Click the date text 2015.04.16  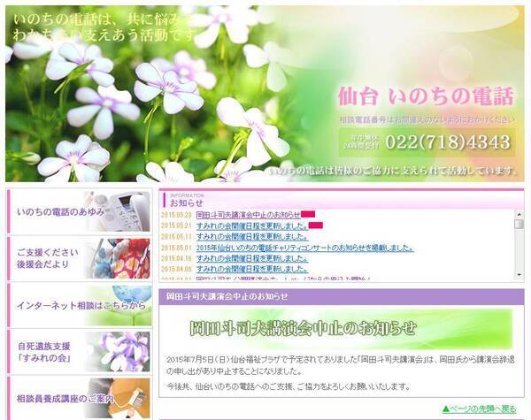coord(176,258)
